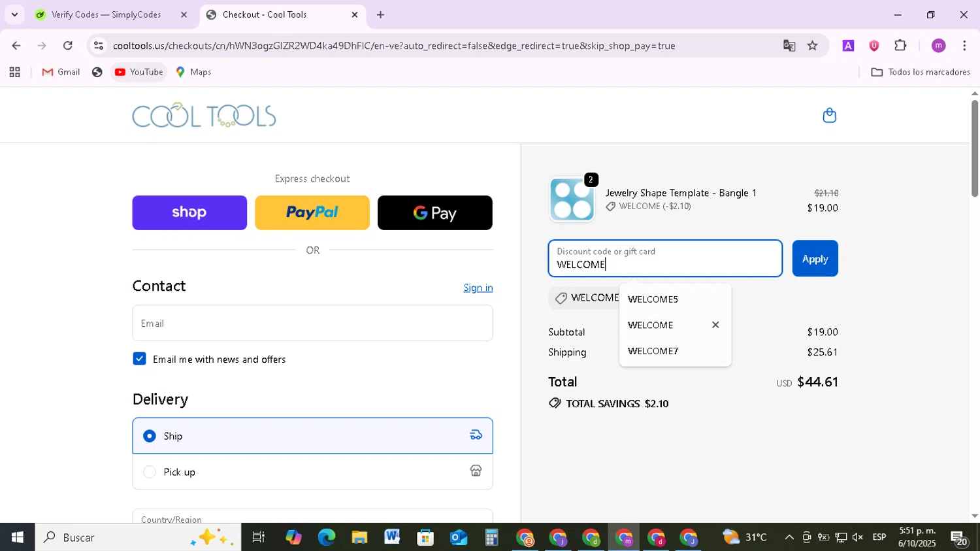This screenshot has width=980, height=551.
Task: Select the Pick up delivery option
Action: (312, 471)
